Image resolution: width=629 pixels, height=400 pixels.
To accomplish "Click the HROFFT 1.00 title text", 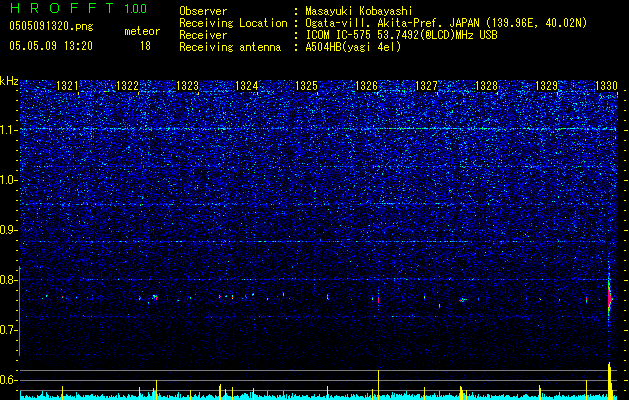I will click(78, 8).
